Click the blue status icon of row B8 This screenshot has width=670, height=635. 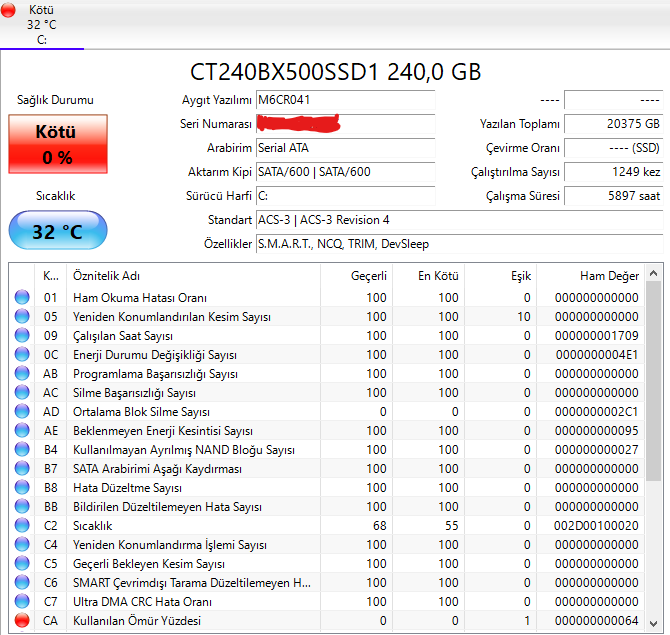click(22, 487)
